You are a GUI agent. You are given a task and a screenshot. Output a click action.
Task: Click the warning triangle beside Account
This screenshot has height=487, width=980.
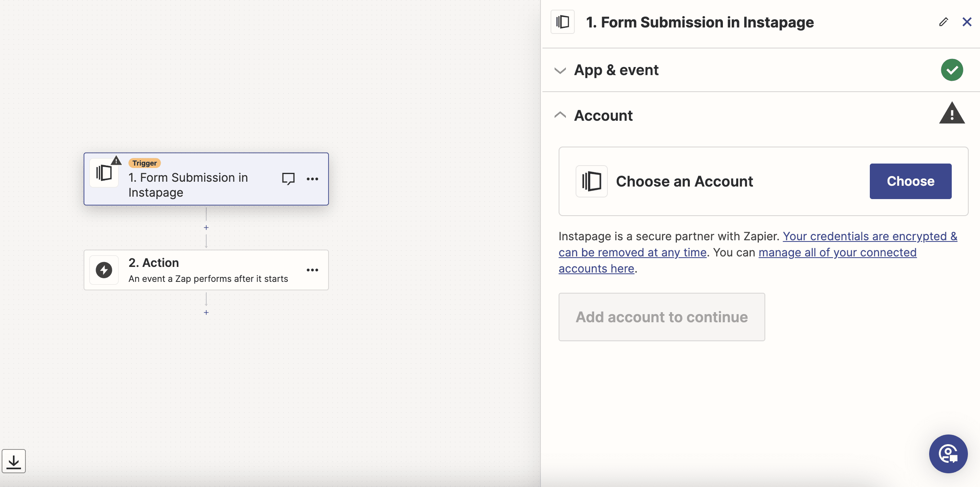[952, 113]
